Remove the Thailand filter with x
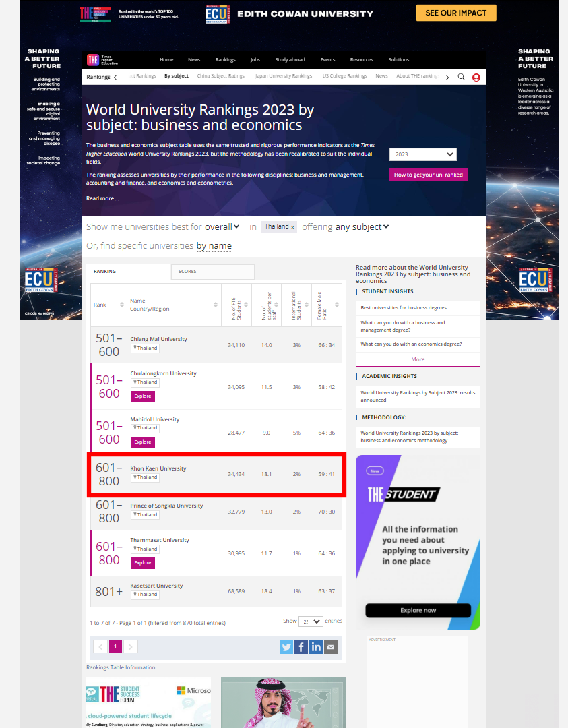Viewport: 568px width, 728px height. (292, 227)
